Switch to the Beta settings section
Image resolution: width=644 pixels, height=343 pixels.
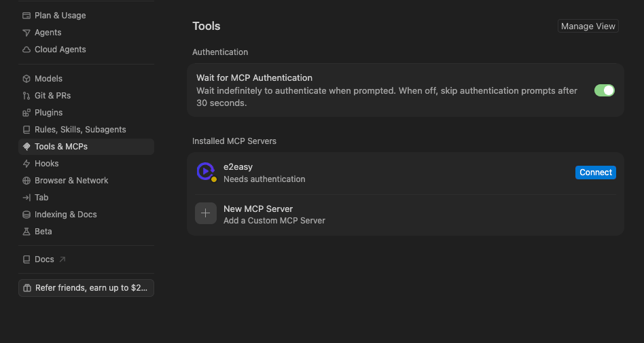[86, 231]
